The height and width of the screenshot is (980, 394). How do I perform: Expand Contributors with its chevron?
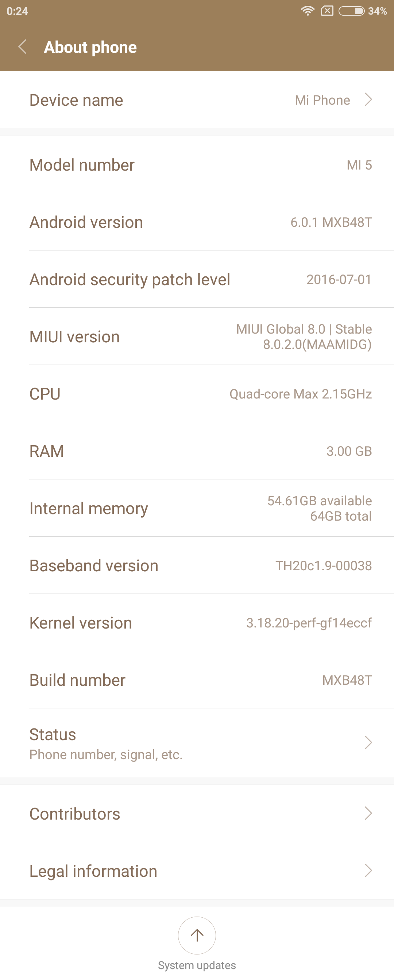(x=368, y=813)
